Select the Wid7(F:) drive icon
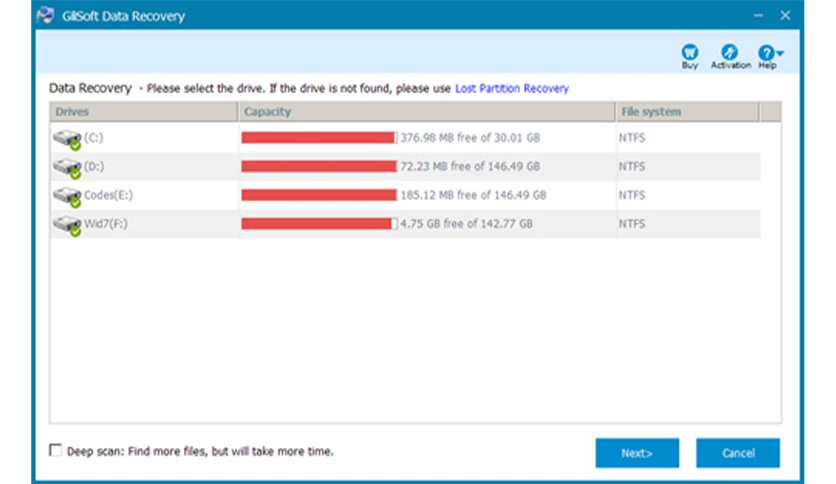Viewport: 836px width, 484px height. (x=67, y=225)
